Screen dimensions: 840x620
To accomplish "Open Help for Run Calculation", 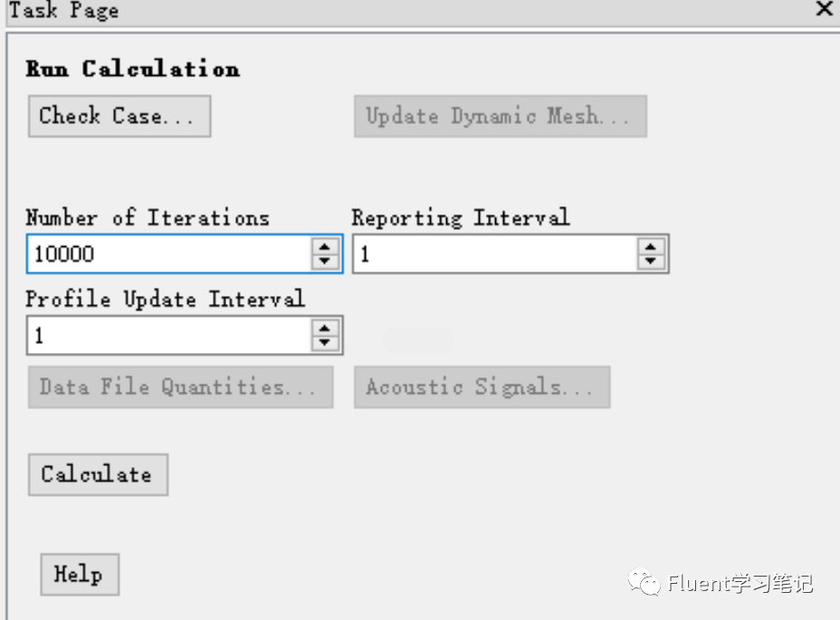I will (x=80, y=575).
